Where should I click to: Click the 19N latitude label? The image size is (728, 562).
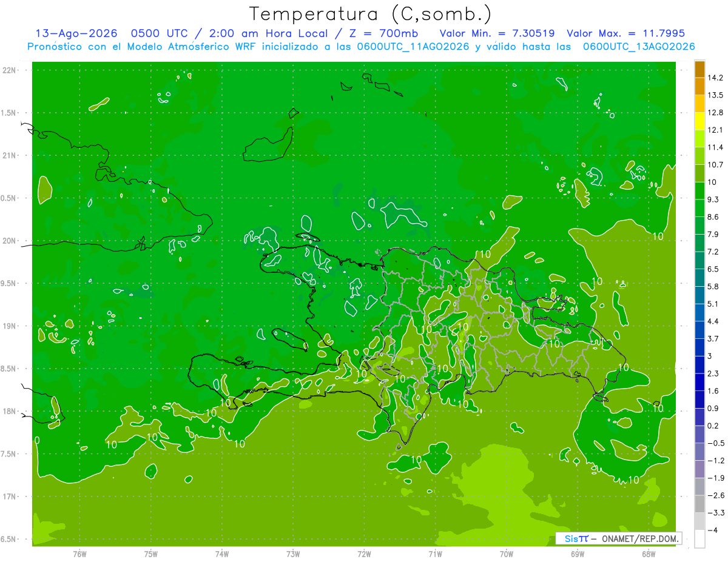pos(10,326)
